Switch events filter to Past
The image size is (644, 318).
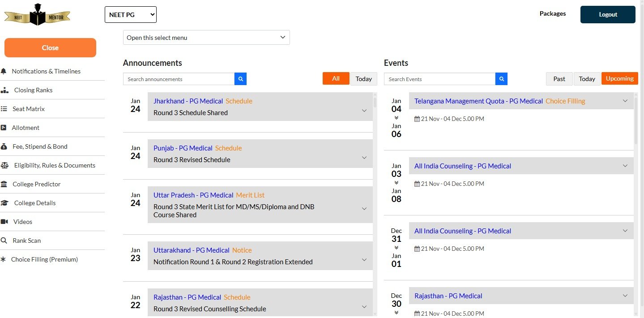(559, 79)
